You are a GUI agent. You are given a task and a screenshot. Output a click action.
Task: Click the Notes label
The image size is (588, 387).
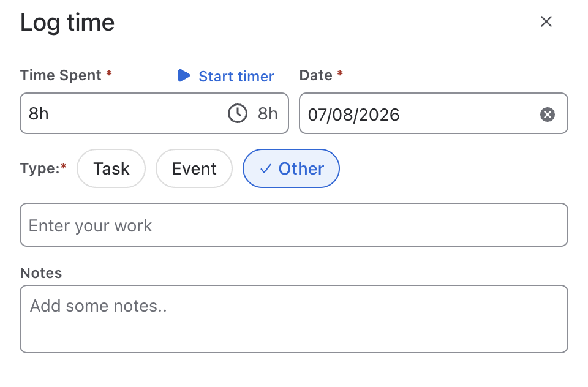tap(41, 273)
